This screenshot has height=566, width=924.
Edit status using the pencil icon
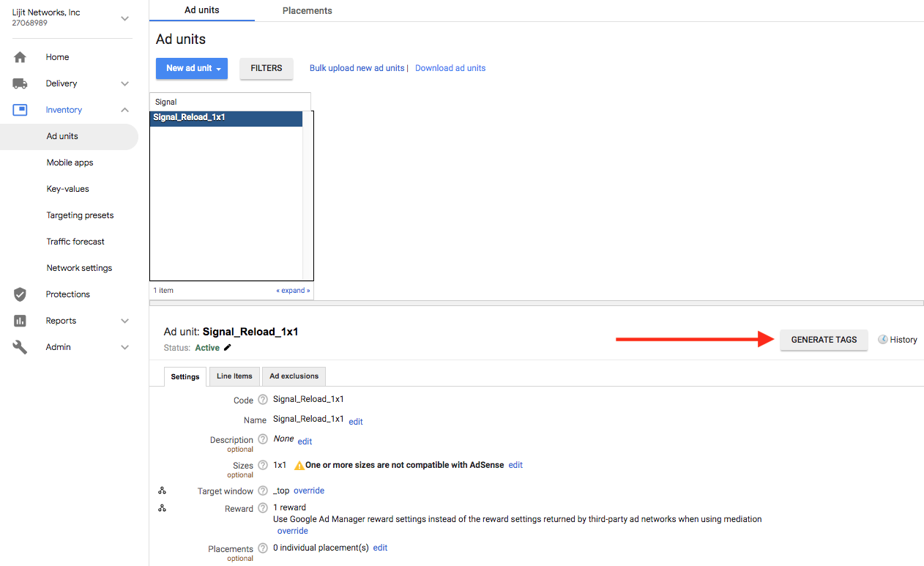tap(228, 348)
